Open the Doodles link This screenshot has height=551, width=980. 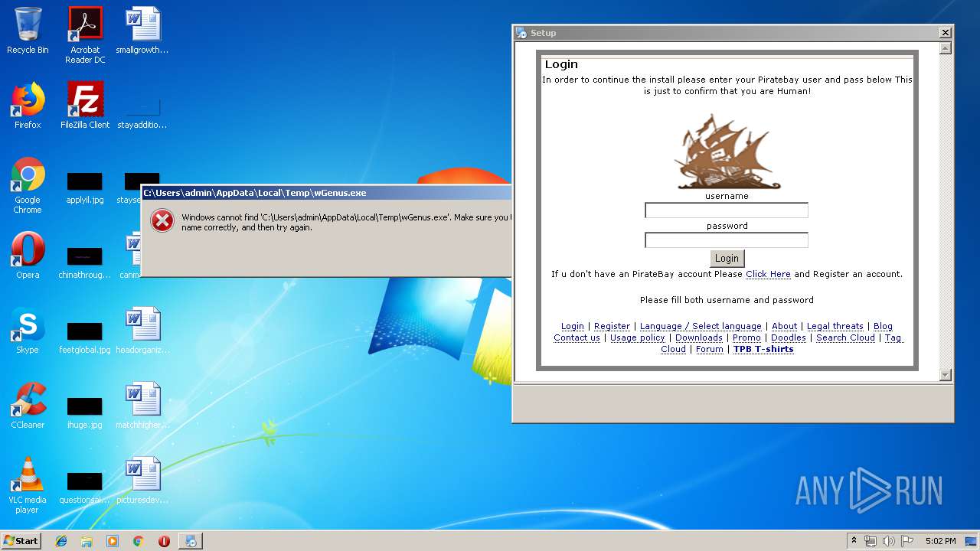(789, 337)
